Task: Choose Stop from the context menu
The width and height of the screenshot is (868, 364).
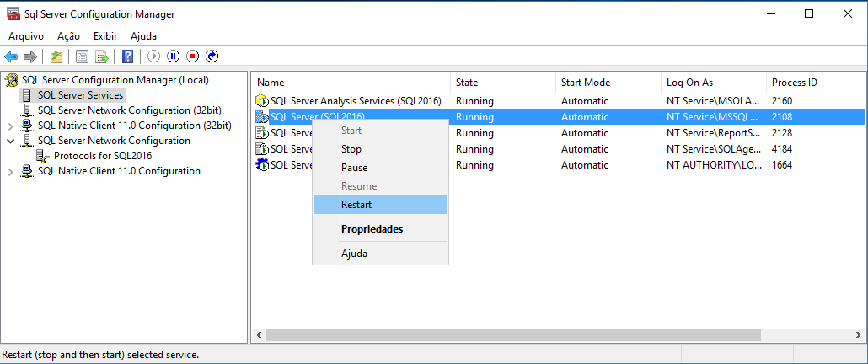Action: (x=380, y=149)
